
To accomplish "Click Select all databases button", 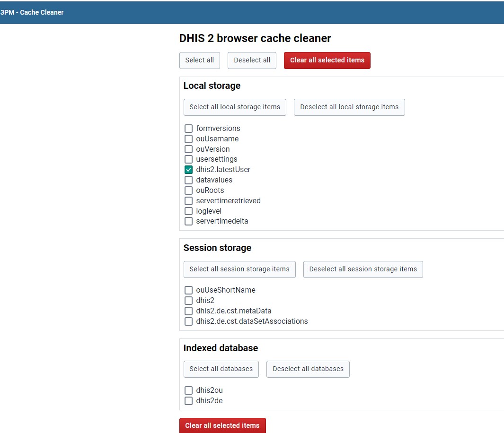I will [x=221, y=369].
